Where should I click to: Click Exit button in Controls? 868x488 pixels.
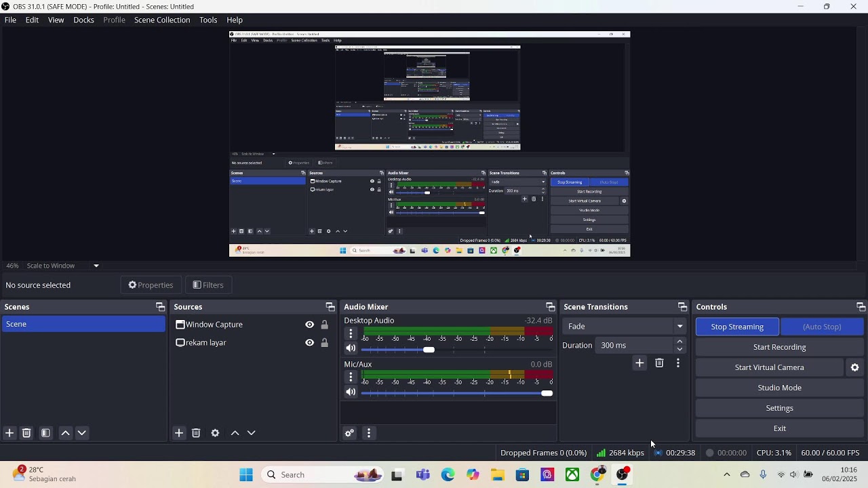pyautogui.click(x=779, y=428)
